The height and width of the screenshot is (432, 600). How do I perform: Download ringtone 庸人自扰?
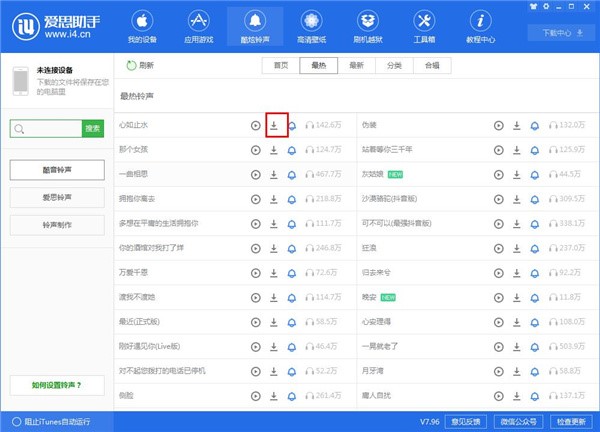[x=517, y=396]
